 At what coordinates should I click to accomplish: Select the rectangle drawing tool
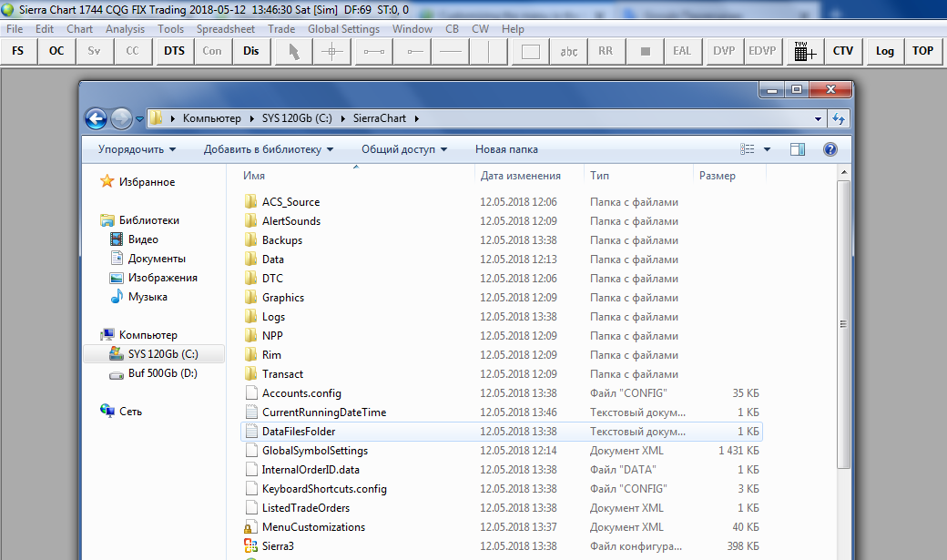530,51
